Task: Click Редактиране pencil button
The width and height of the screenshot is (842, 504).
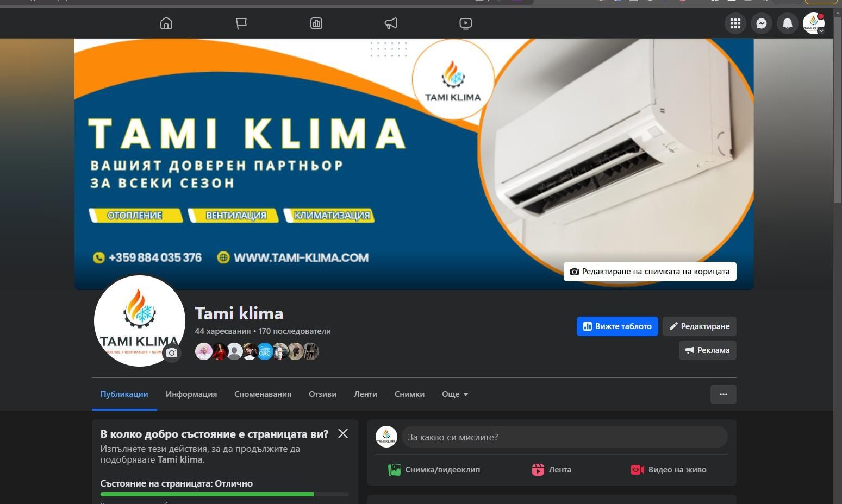Action: tap(700, 326)
